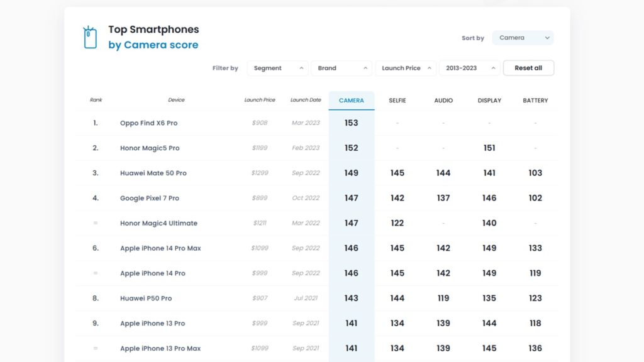The width and height of the screenshot is (644, 362).
Task: Open the Huawei P50 Pro link
Action: pos(146,298)
